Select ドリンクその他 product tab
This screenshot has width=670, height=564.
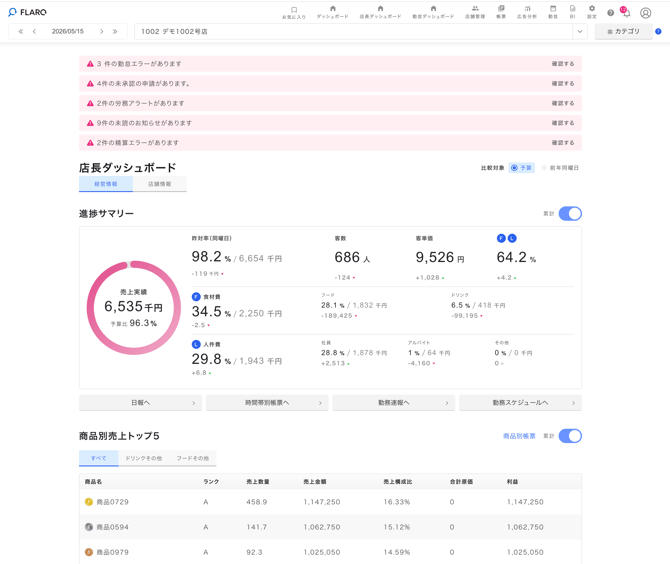point(144,458)
